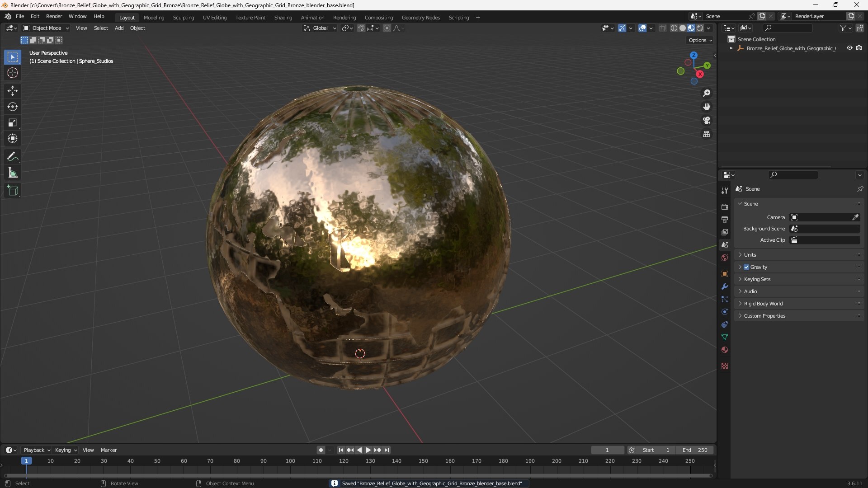The height and width of the screenshot is (488, 868).
Task: Open the Render properties tab
Action: tap(725, 206)
